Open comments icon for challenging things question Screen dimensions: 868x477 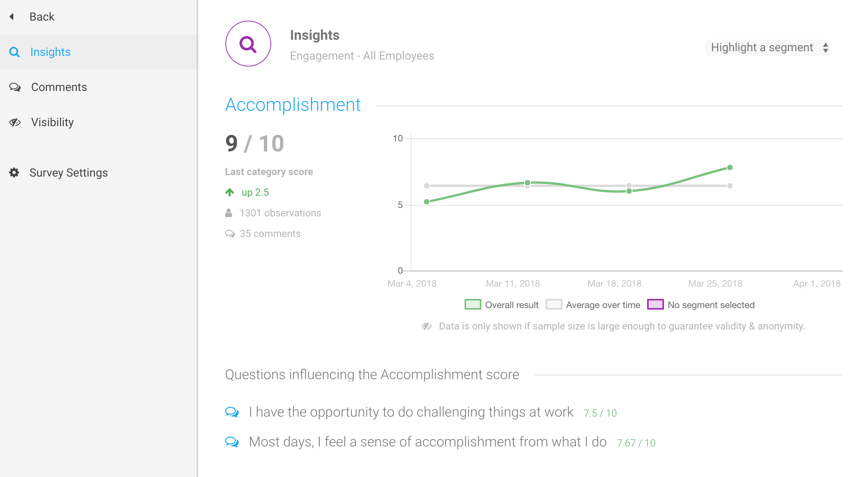click(232, 412)
